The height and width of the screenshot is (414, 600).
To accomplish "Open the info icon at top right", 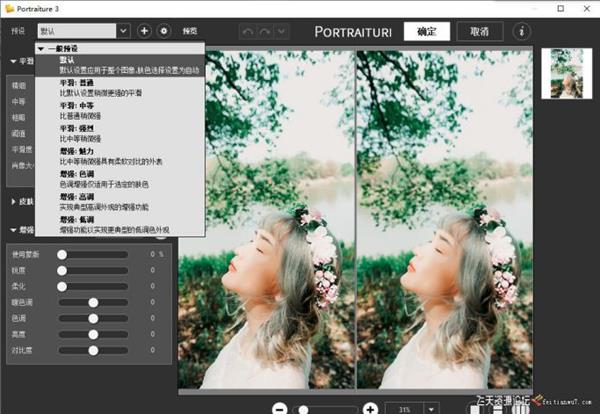I will click(521, 31).
